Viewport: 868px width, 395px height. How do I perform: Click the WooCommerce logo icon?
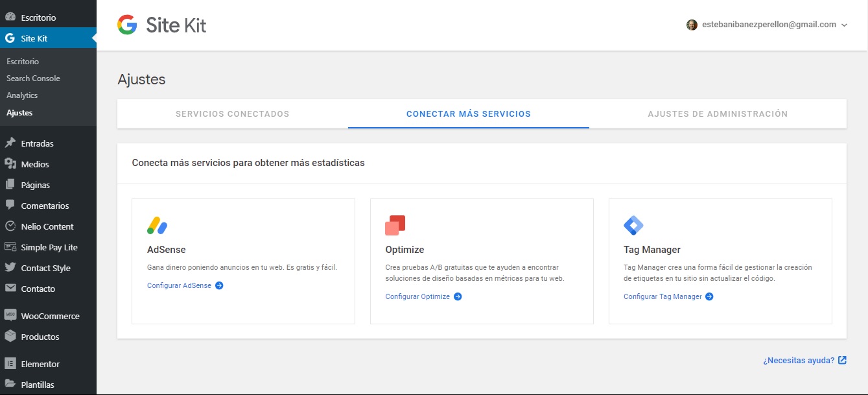pyautogui.click(x=10, y=316)
